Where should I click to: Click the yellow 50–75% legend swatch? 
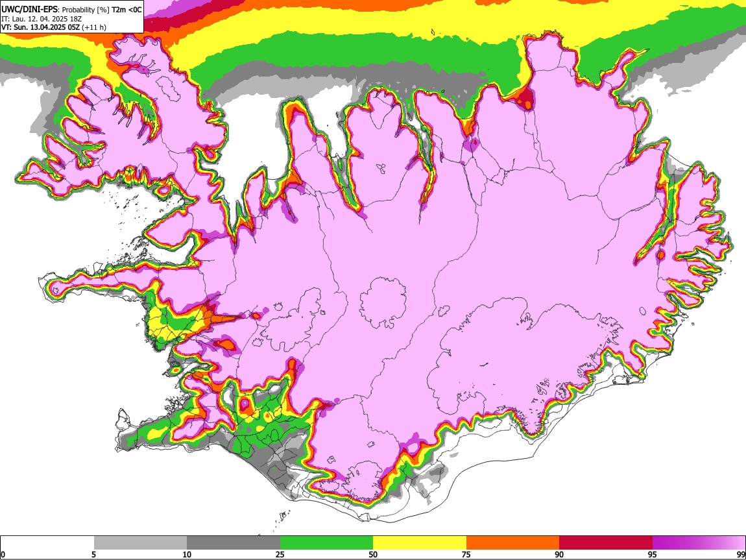coord(420,543)
